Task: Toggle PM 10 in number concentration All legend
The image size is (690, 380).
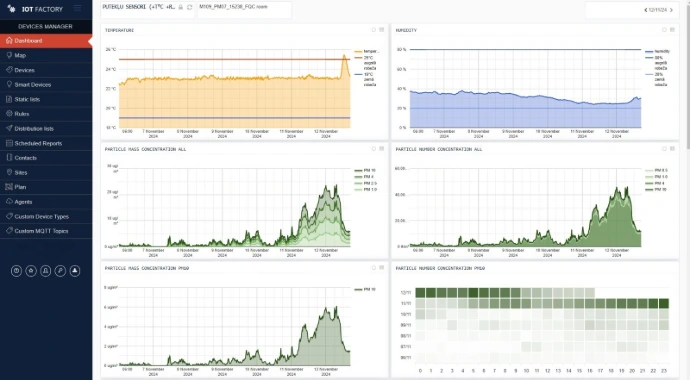Action: point(656,190)
